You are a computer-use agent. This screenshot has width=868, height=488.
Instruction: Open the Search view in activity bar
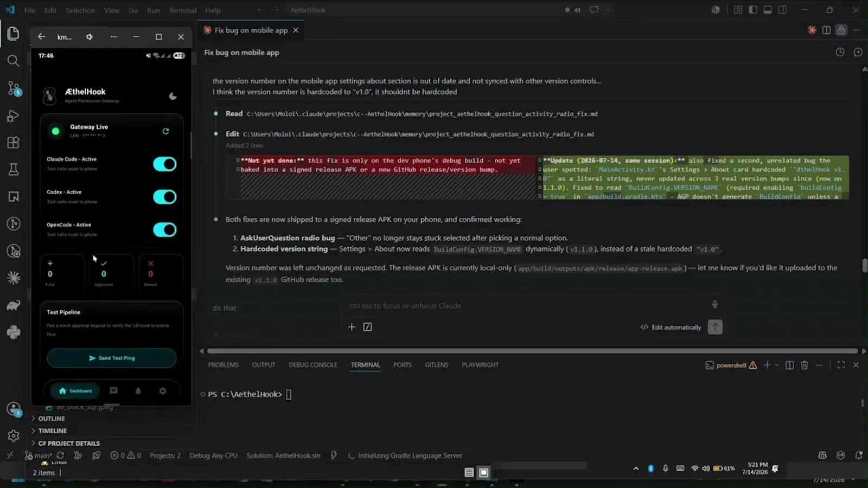click(14, 61)
